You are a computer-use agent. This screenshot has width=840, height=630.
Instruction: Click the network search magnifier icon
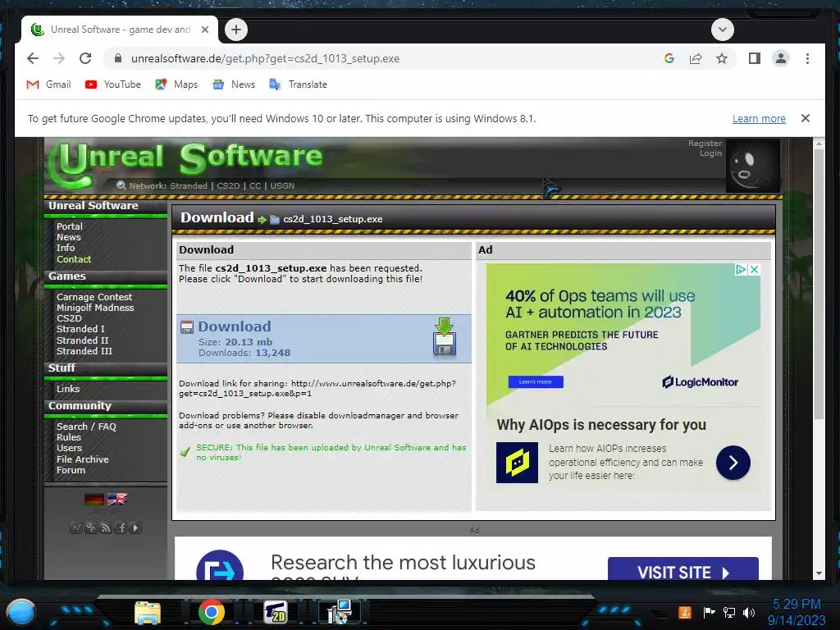121,185
